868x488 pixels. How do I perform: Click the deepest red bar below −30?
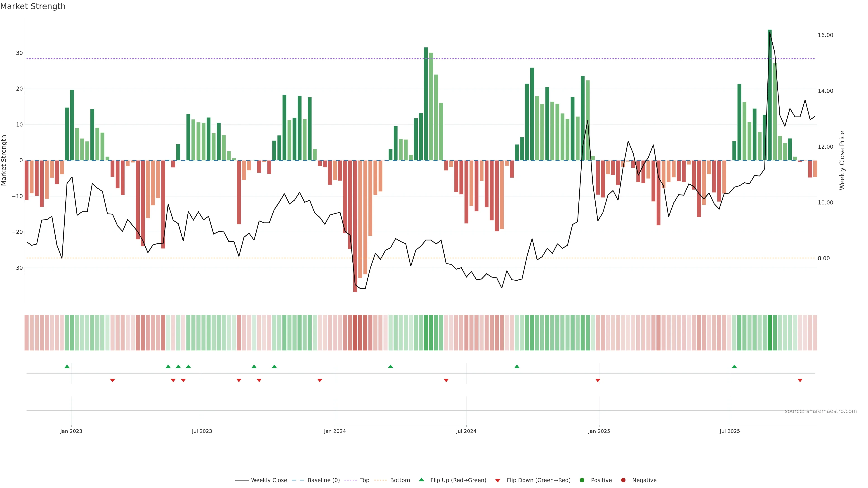click(355, 226)
